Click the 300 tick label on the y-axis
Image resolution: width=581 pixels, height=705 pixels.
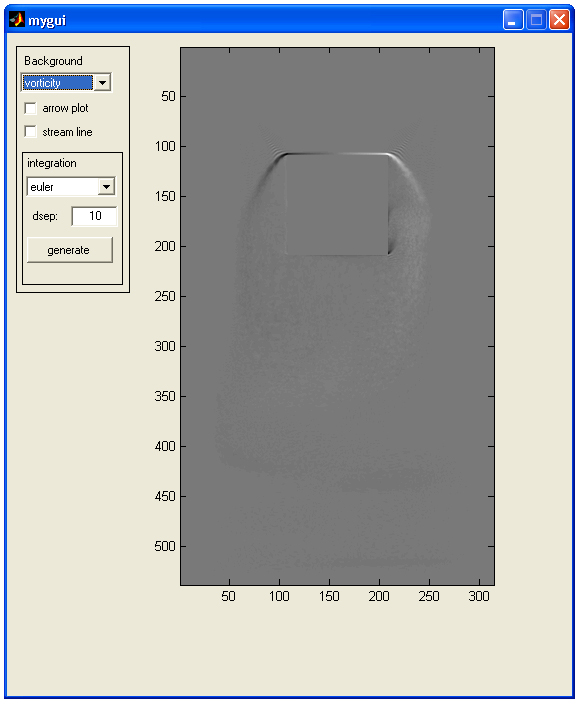click(165, 346)
